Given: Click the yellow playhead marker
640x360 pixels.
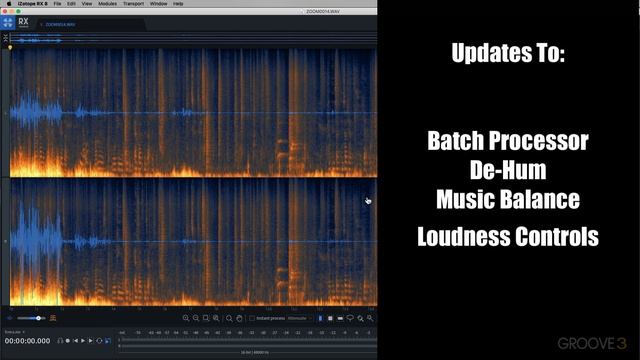Looking at the screenshot, I should 10,47.
